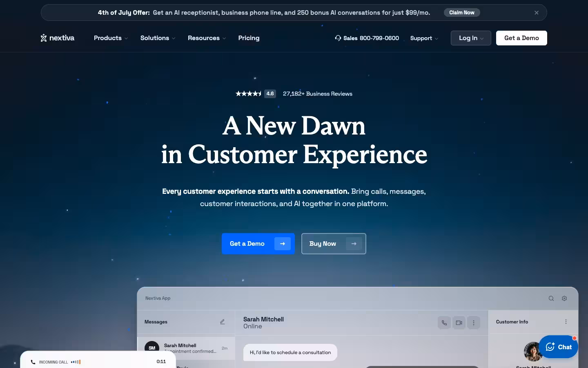Click the Online status text
The image size is (588, 368).
click(x=253, y=326)
